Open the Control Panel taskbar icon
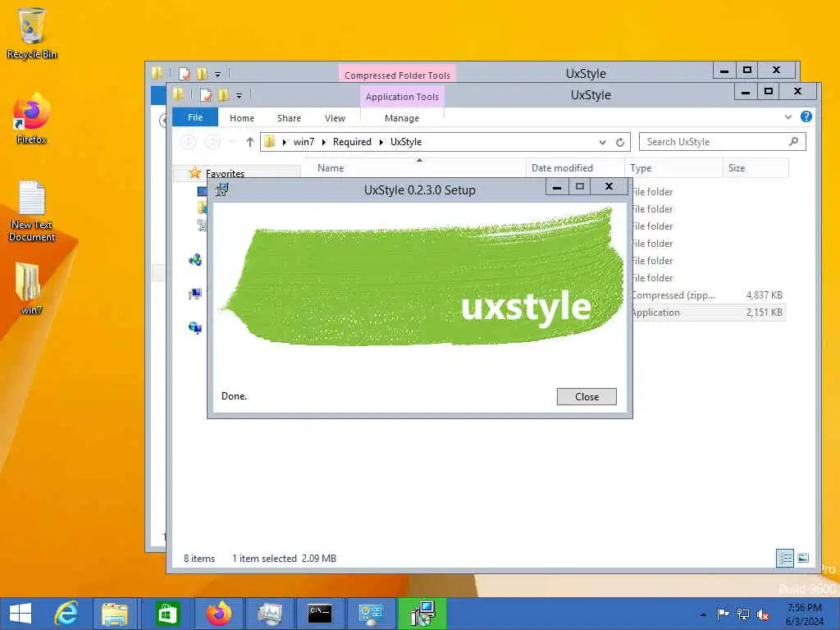Viewport: 840px width, 630px height. 371,614
